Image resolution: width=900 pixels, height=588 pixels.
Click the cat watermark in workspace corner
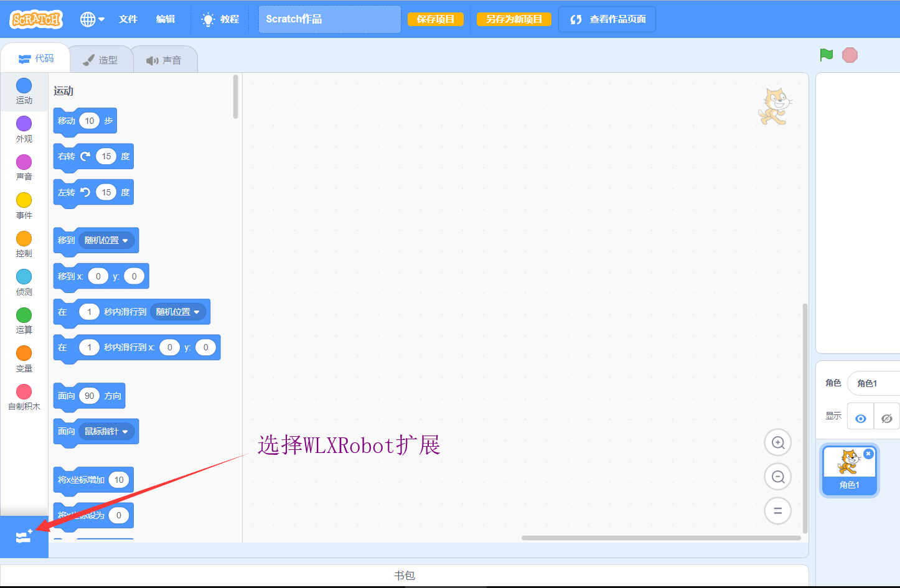(x=775, y=106)
